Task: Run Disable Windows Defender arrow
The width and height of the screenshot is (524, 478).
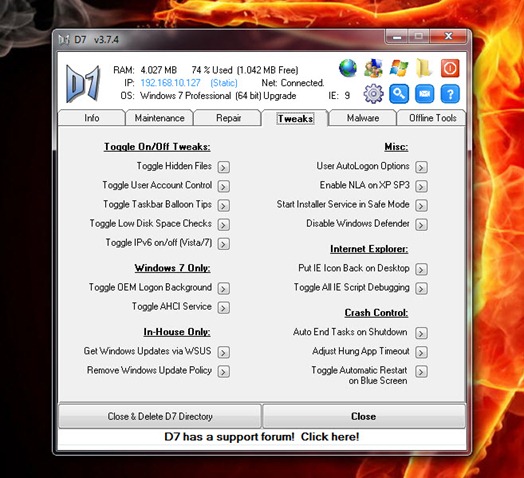Action: click(x=421, y=224)
